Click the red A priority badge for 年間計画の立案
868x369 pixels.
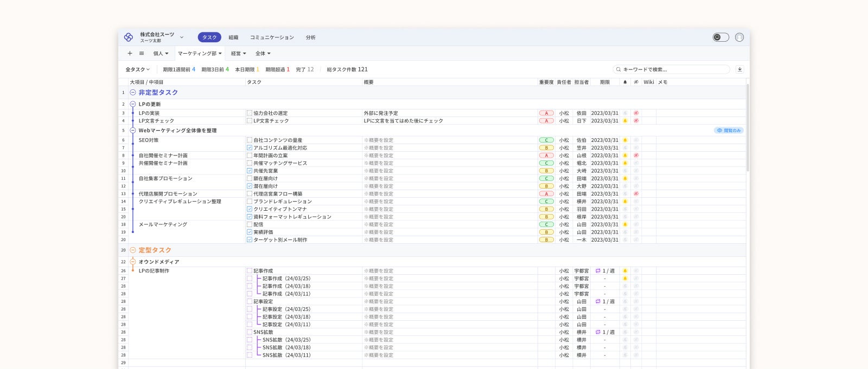point(546,156)
